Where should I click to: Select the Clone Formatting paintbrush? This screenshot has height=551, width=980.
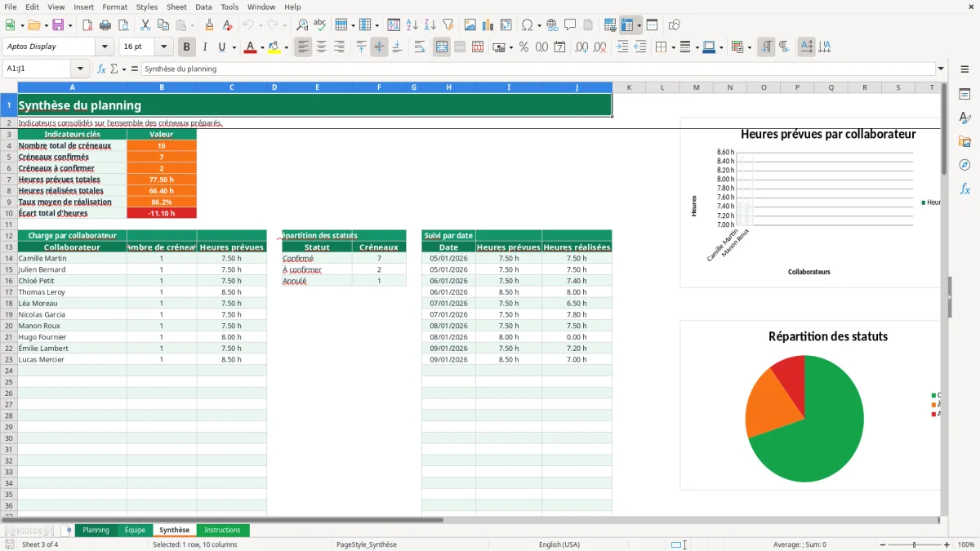(x=210, y=25)
